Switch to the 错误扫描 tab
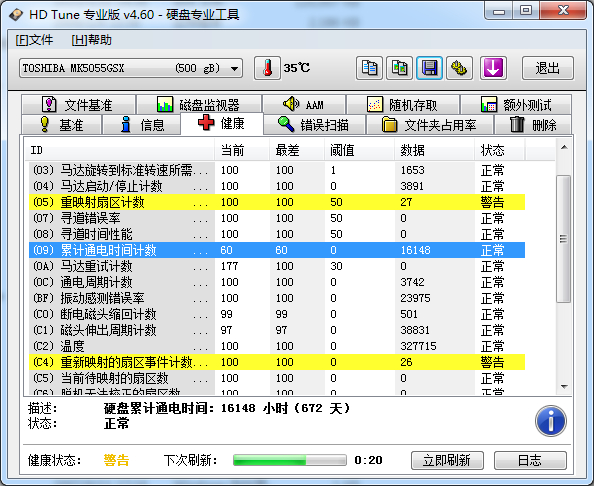 [x=314, y=125]
